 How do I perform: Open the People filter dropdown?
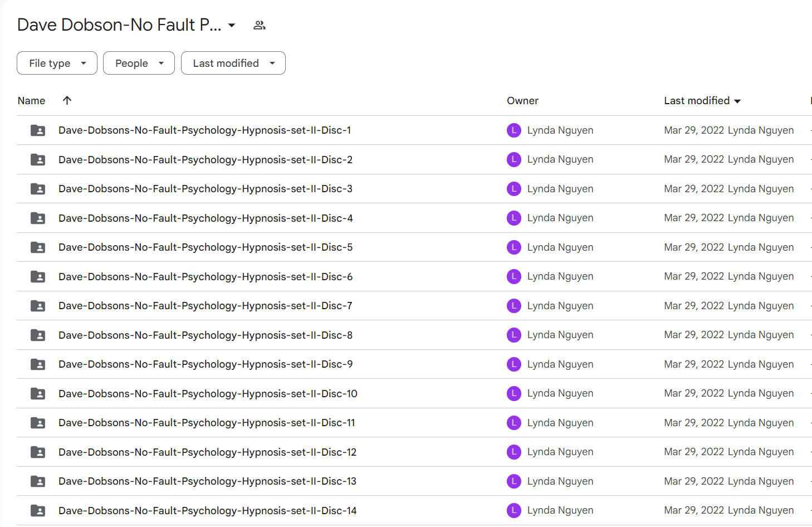pyautogui.click(x=139, y=63)
